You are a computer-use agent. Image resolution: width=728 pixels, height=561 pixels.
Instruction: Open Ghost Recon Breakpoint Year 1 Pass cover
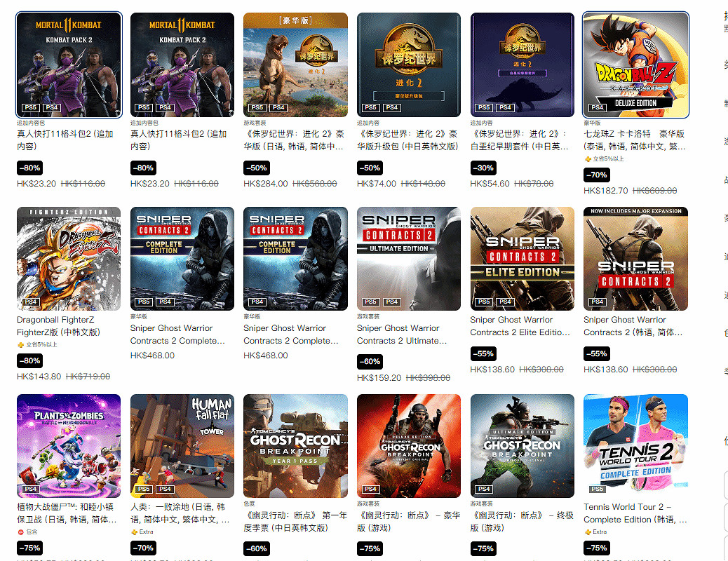coord(295,446)
